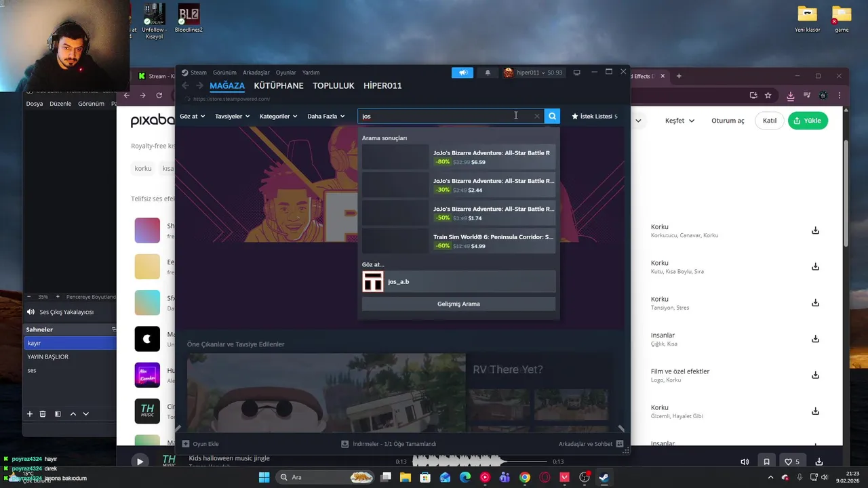The image size is (868, 488).
Task: Switch to TOPLULUK tab in Steam
Action: point(334,86)
